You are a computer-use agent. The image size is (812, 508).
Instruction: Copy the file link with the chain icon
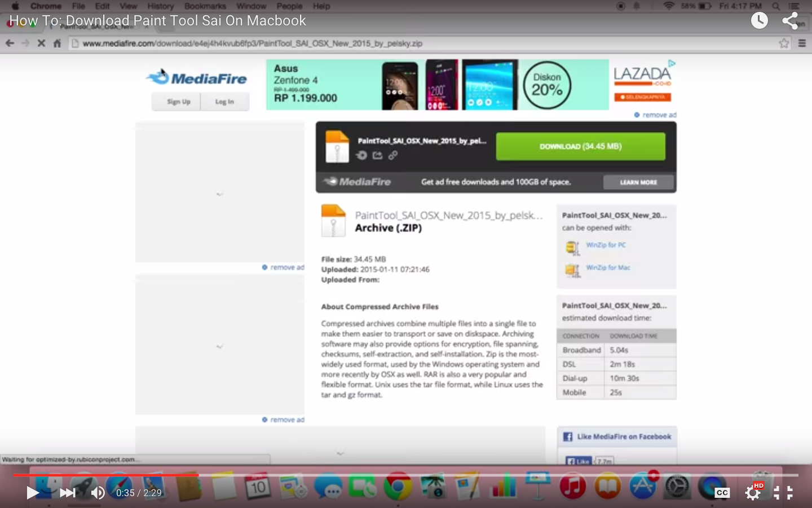pyautogui.click(x=393, y=155)
